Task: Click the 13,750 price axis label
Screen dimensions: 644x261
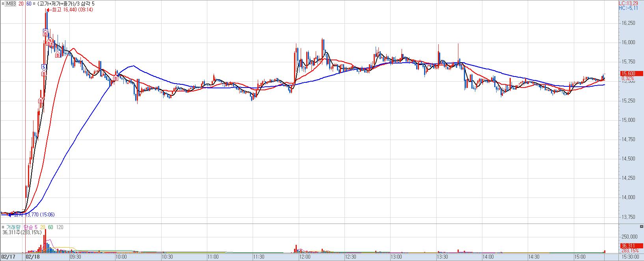Action: (628, 217)
